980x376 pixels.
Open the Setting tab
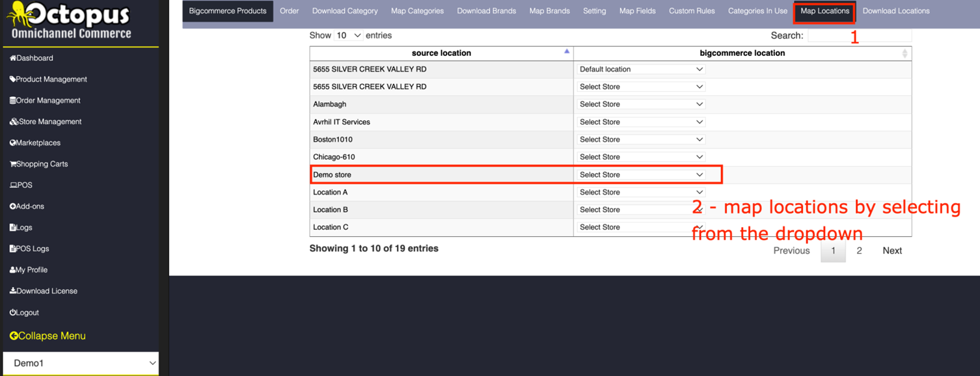[594, 11]
